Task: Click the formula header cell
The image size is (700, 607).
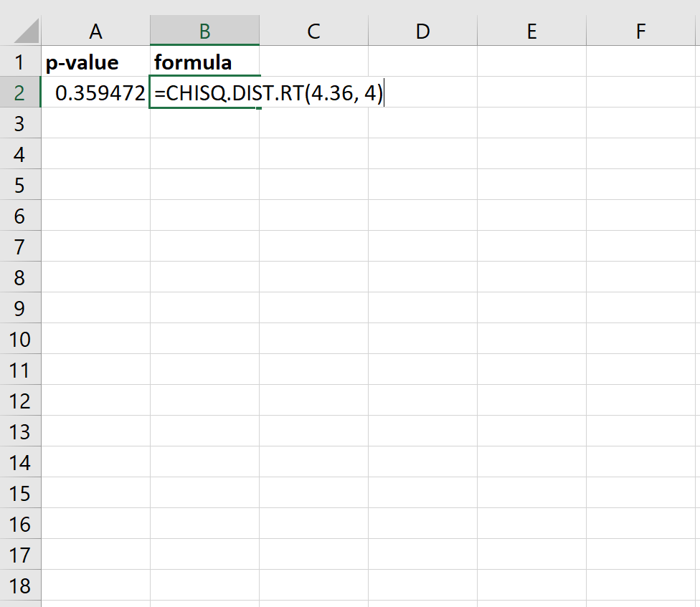Action: (x=205, y=62)
